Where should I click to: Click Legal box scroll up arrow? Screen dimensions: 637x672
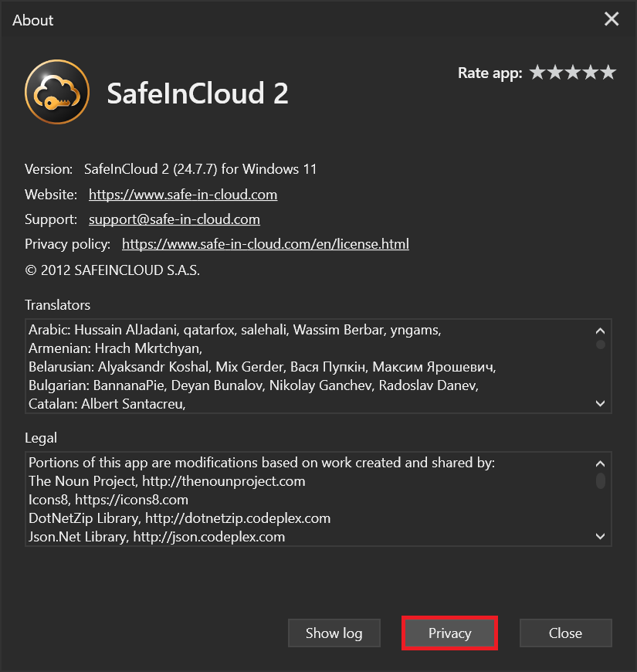[601, 463]
